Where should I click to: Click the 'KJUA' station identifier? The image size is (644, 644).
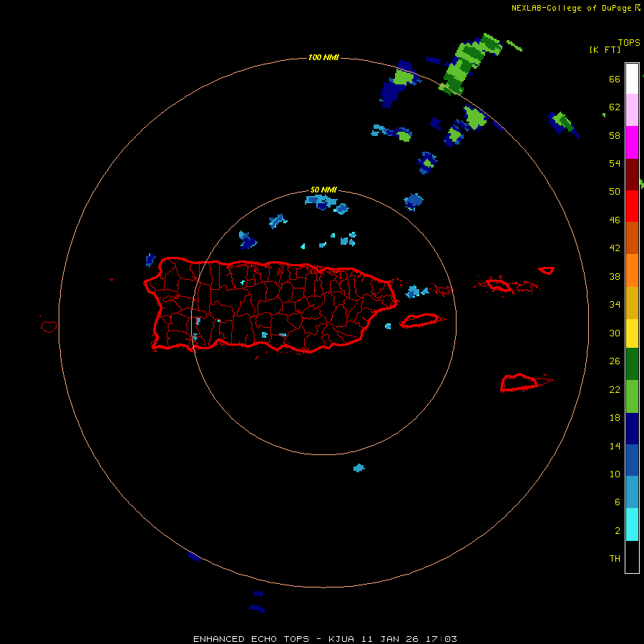tap(341, 639)
